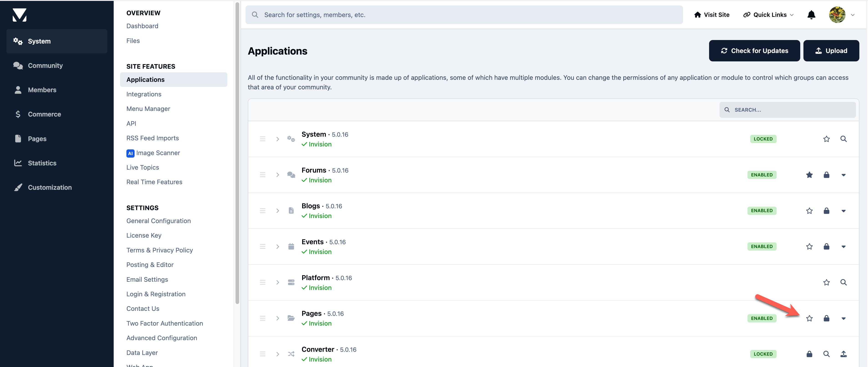Click the upload icon in Converter row
The width and height of the screenshot is (868, 367).
[x=843, y=354]
